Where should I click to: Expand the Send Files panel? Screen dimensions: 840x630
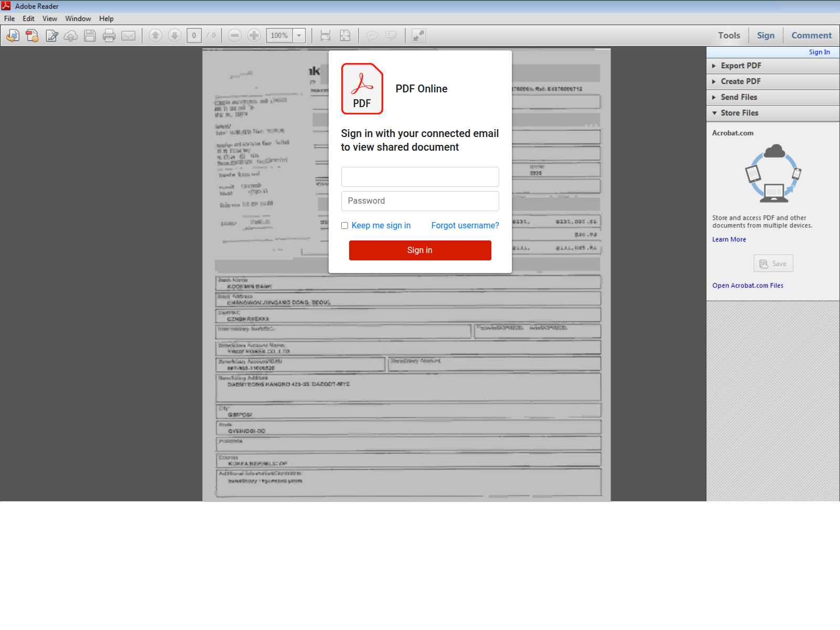(x=773, y=97)
